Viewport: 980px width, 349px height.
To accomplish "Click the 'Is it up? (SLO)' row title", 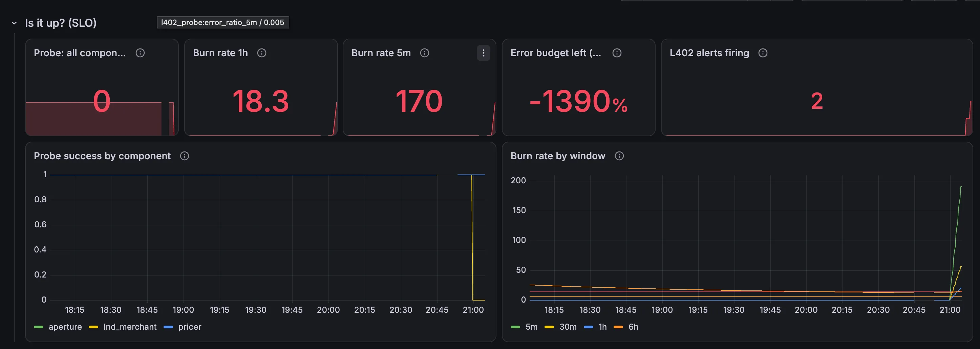I will (61, 23).
